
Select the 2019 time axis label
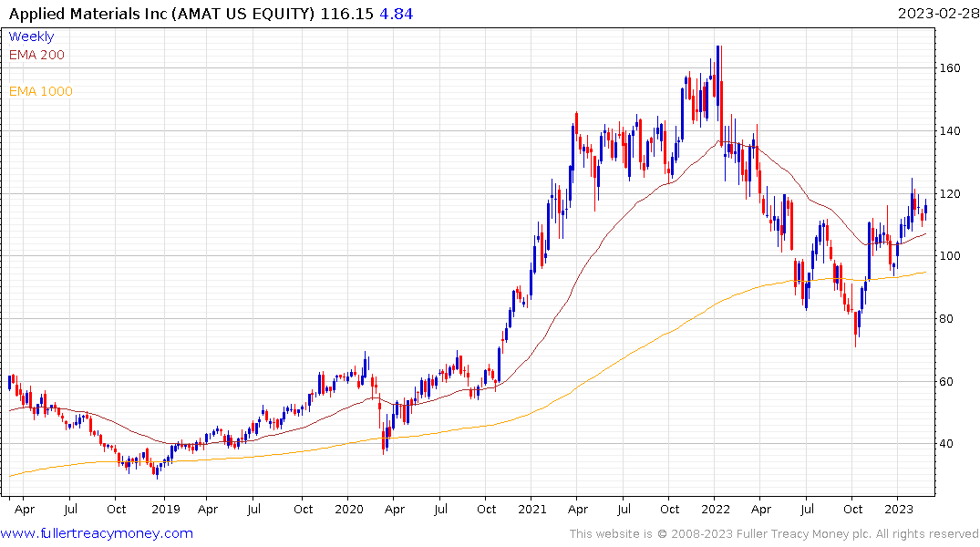coord(166,510)
